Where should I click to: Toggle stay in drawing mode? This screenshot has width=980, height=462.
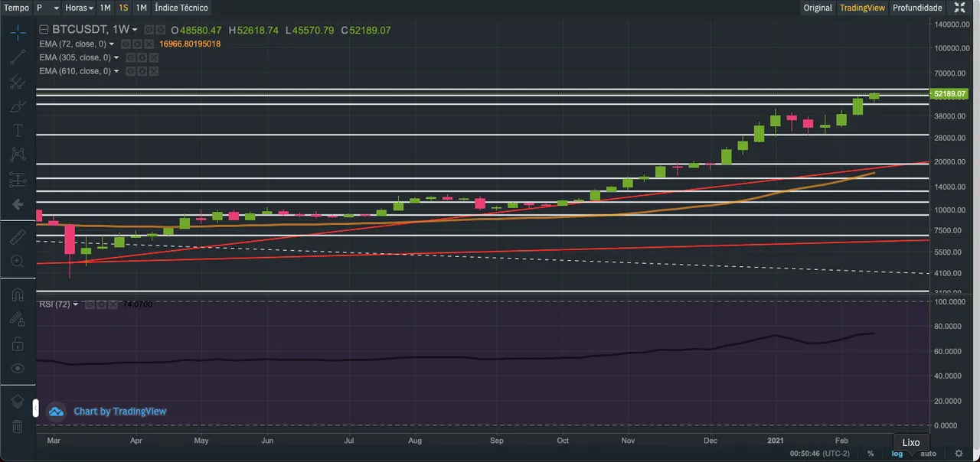(18, 319)
